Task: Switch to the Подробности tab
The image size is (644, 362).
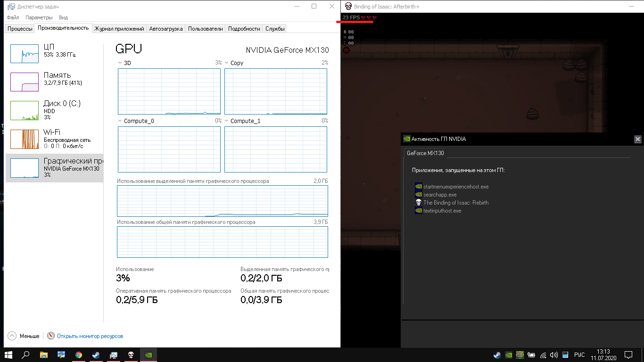Action: (244, 29)
